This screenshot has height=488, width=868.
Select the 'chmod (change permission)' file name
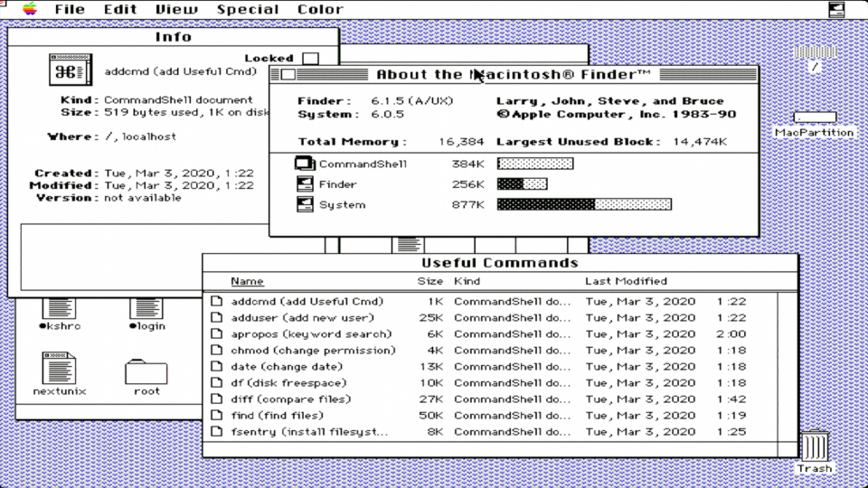314,351
